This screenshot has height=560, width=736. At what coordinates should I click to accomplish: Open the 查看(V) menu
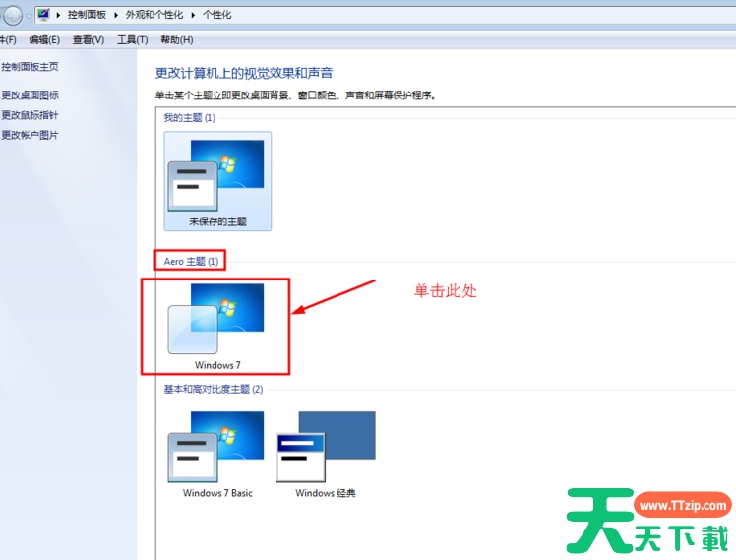click(89, 40)
